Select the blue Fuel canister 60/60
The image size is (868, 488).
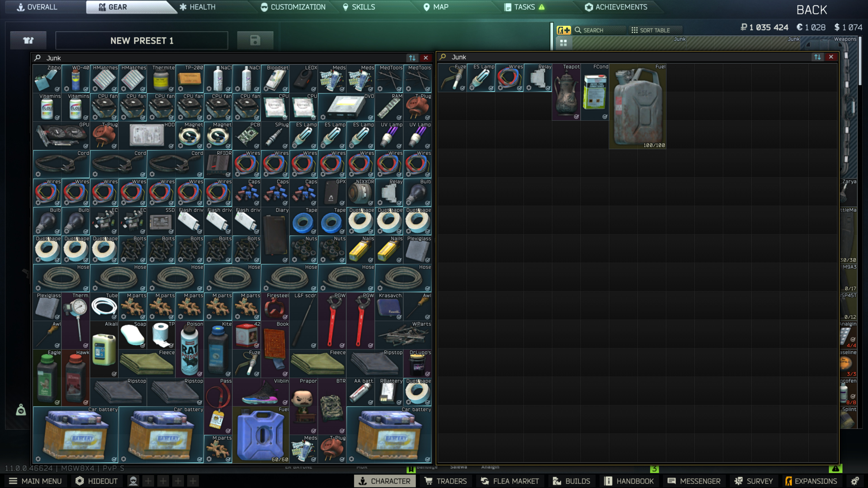[x=261, y=434]
